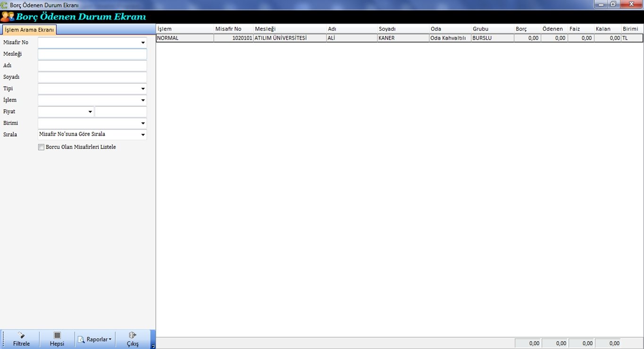Click the Adı text field
The width and height of the screenshot is (644, 349).
click(92, 66)
